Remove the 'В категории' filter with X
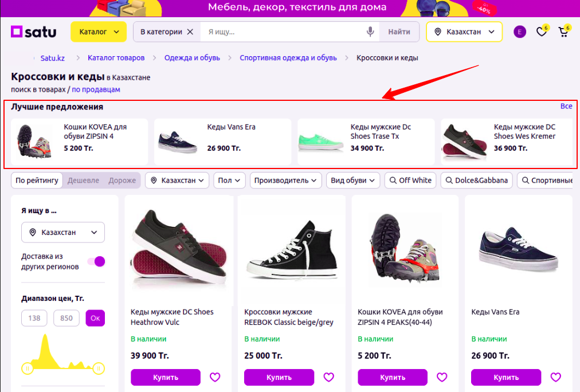 click(x=190, y=32)
